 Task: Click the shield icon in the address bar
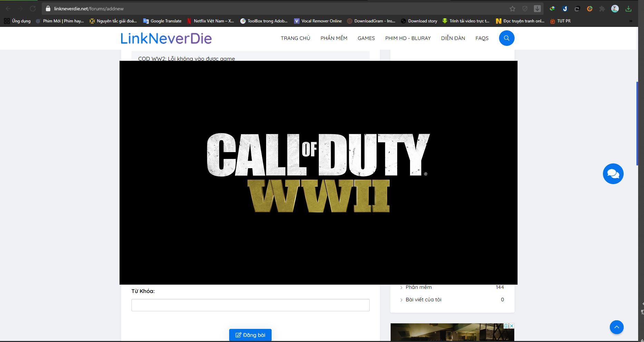[x=525, y=8]
